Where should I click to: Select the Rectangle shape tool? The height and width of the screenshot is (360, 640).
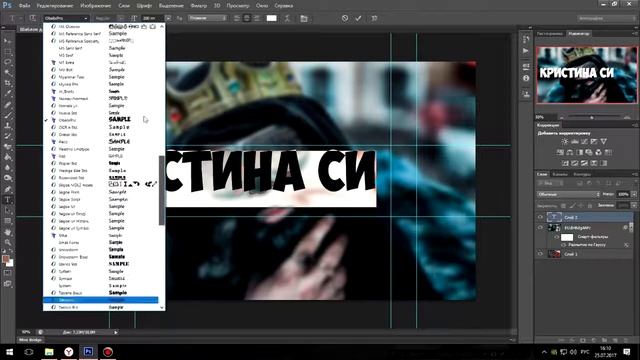click(x=8, y=221)
